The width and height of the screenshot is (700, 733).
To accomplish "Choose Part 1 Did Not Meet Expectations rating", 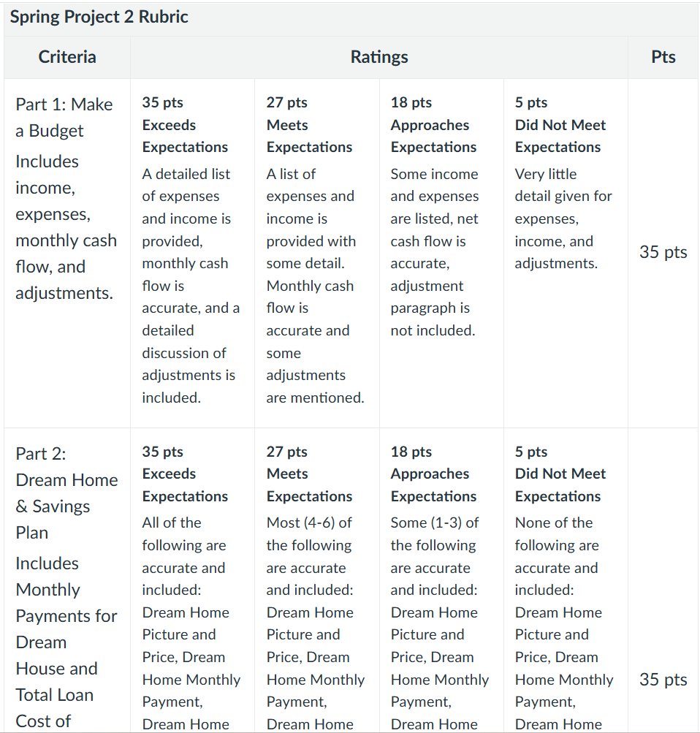I will coord(566,253).
